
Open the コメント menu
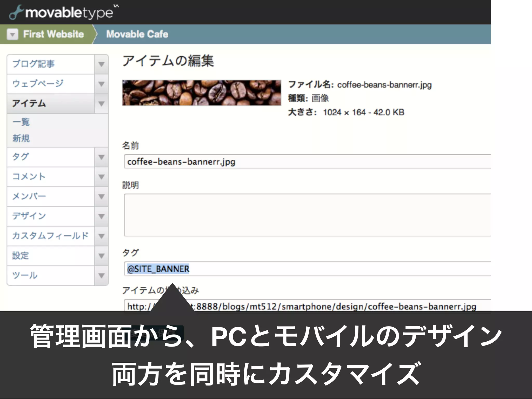coord(51,177)
